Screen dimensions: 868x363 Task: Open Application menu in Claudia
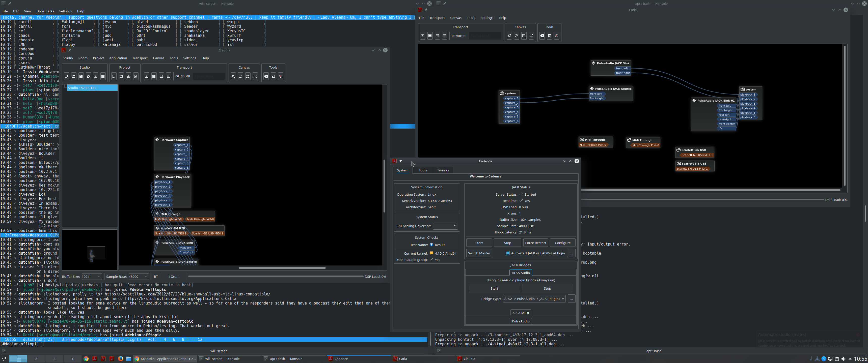[x=118, y=58]
